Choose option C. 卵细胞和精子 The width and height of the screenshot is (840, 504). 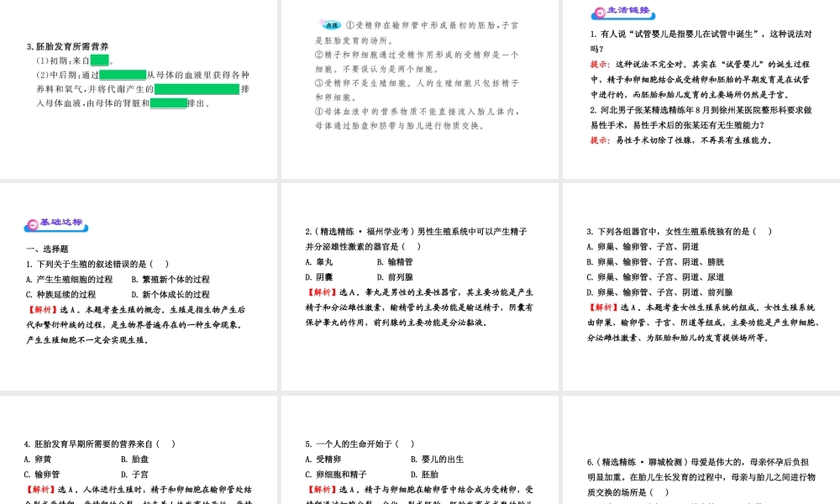point(336,475)
